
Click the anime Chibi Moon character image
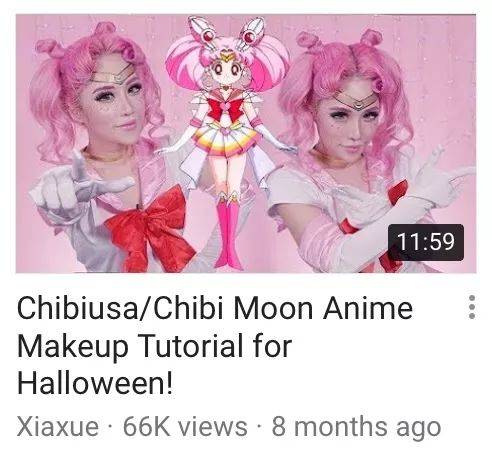228,142
